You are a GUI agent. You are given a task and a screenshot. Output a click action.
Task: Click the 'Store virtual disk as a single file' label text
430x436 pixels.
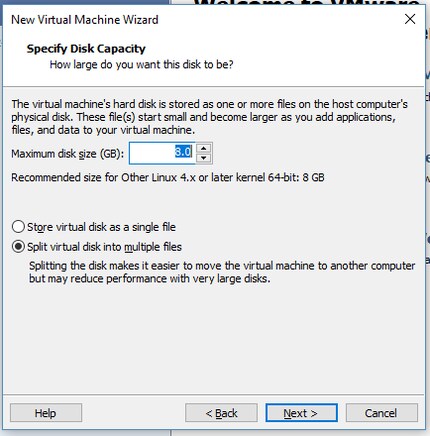(x=101, y=227)
